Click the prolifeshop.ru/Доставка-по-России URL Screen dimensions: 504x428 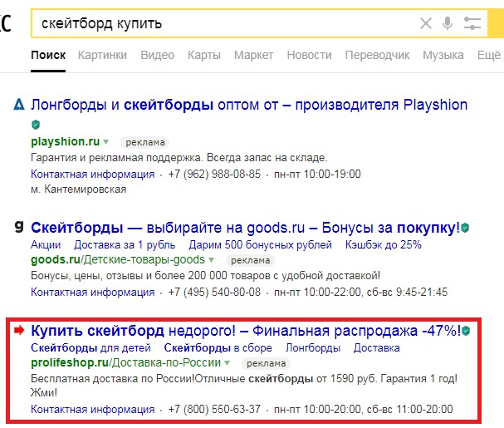tap(125, 362)
